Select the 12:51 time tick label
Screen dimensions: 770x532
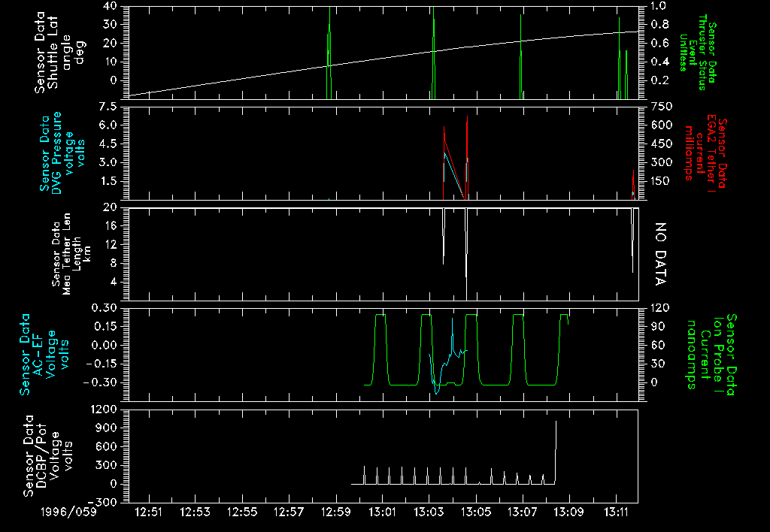(149, 512)
